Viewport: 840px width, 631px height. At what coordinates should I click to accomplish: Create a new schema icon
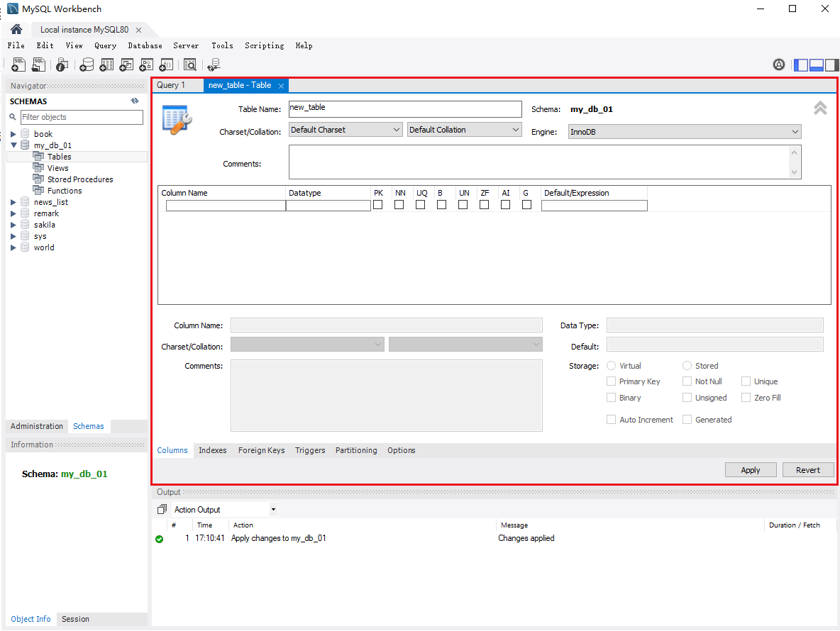tap(87, 65)
